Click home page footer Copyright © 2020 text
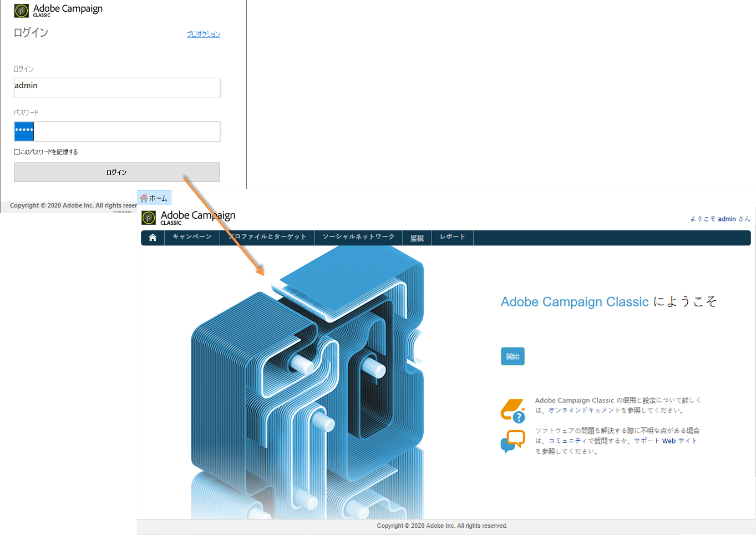 tap(442, 526)
